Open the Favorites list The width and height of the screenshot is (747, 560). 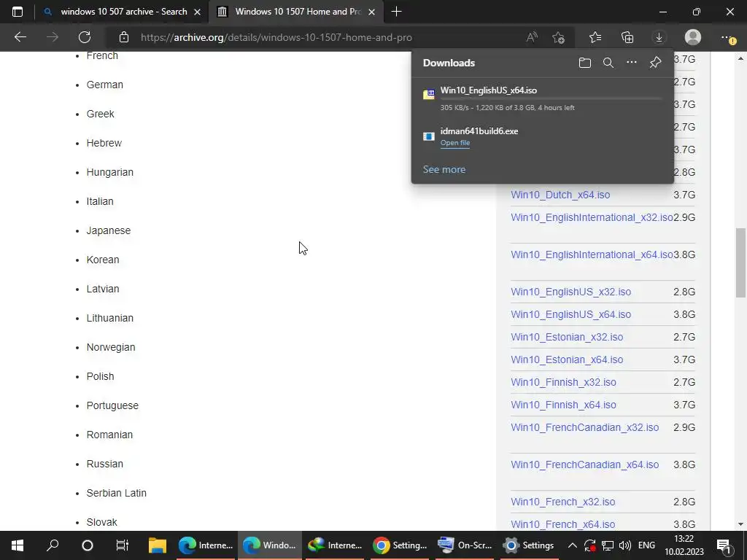595,37
